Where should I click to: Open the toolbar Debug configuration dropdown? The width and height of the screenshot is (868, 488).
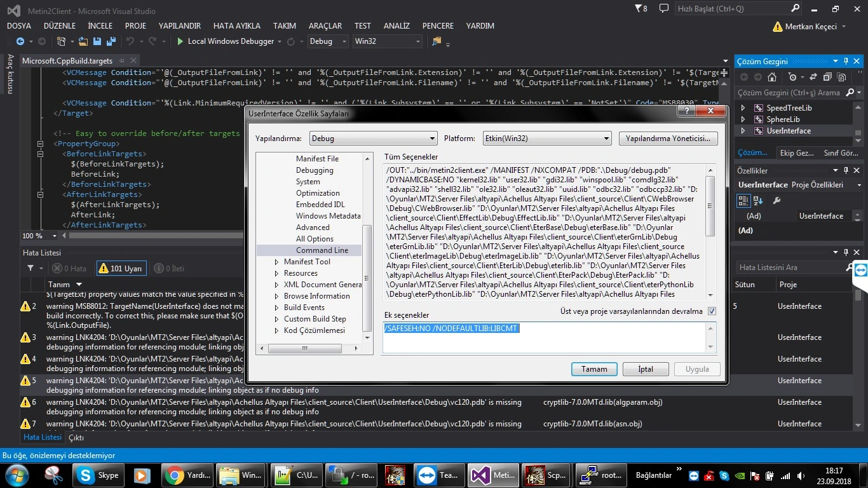coord(328,41)
